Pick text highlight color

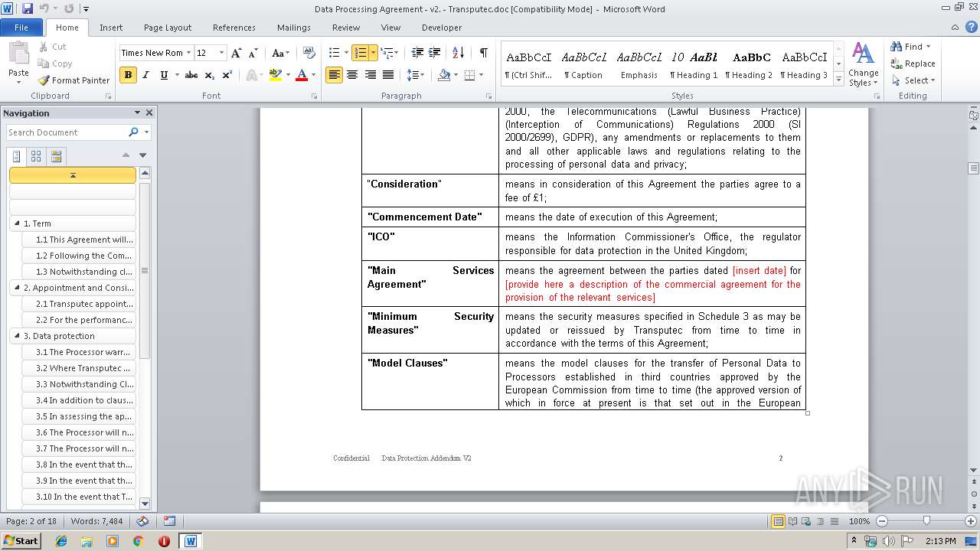click(x=275, y=75)
